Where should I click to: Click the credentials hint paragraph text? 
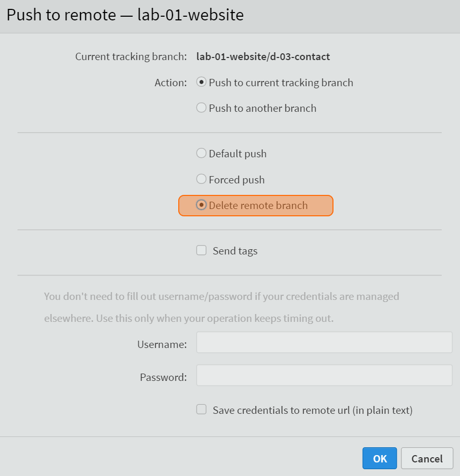(x=222, y=307)
